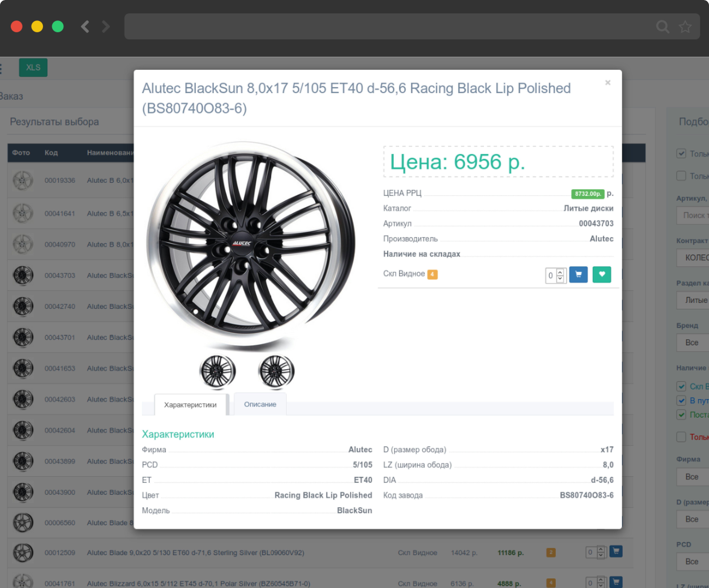Open the Бренд dropdown
Screen dimensions: 709x588
coord(693,343)
